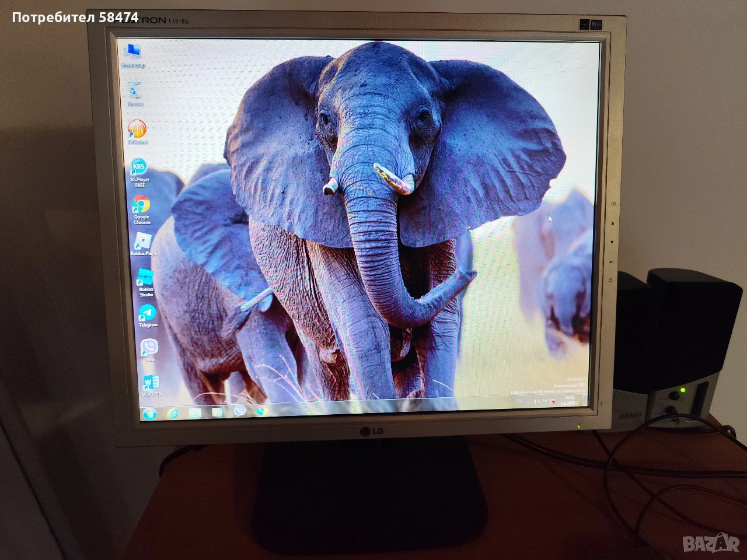This screenshot has width=747, height=560.
Task: Launch the media player from the taskbar
Action: coord(217,412)
